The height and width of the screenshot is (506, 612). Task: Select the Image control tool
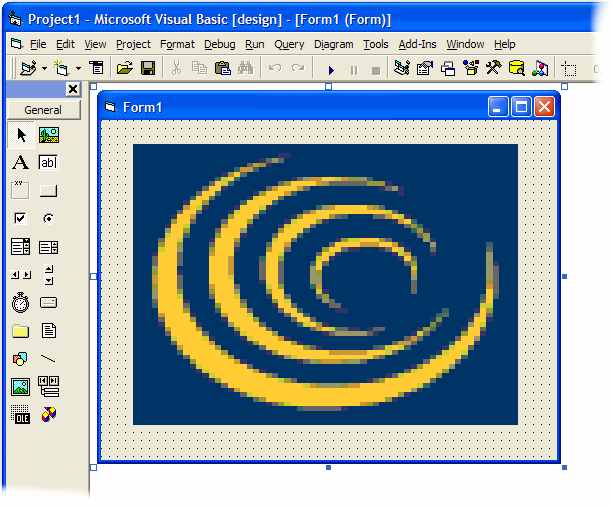click(20, 387)
